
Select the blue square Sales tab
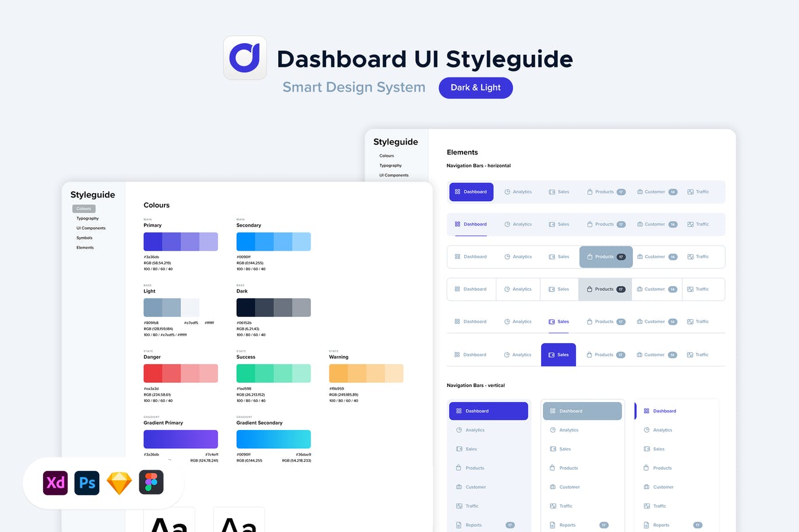pyautogui.click(x=558, y=354)
